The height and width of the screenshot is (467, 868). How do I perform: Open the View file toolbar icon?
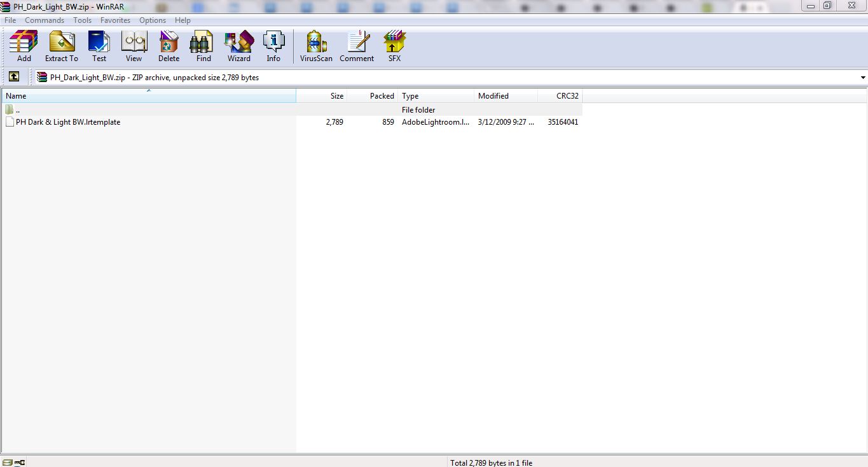click(134, 46)
